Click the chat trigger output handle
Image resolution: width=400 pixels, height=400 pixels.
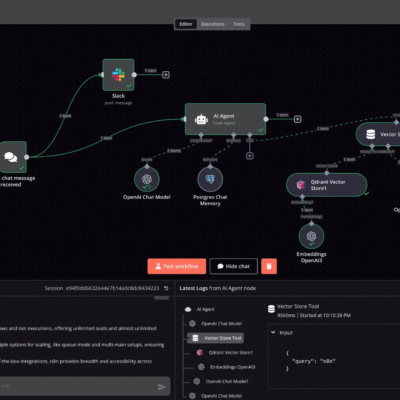coord(27,157)
